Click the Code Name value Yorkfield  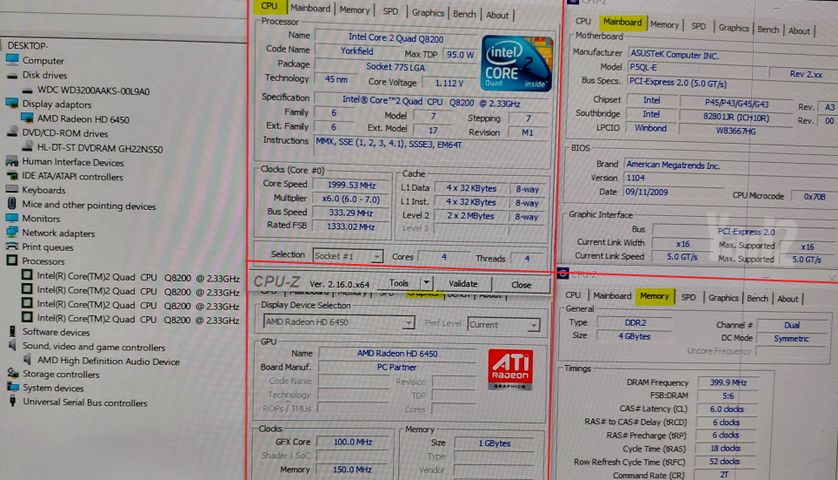357,51
